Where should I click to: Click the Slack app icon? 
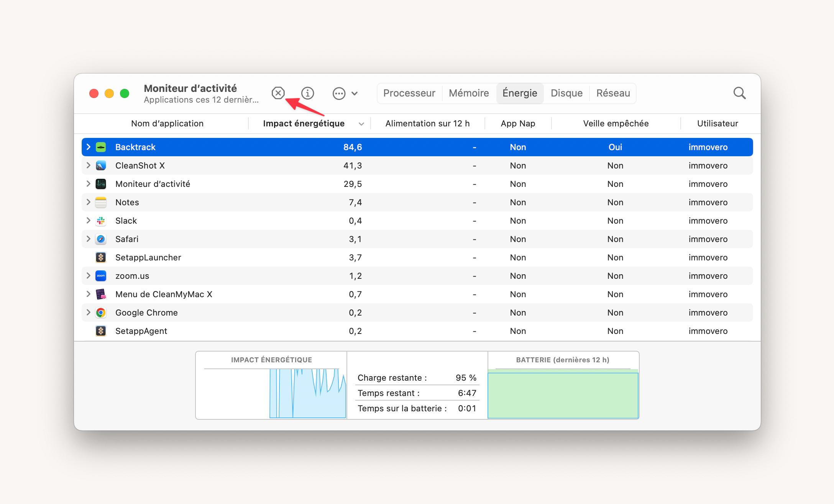tap(101, 221)
